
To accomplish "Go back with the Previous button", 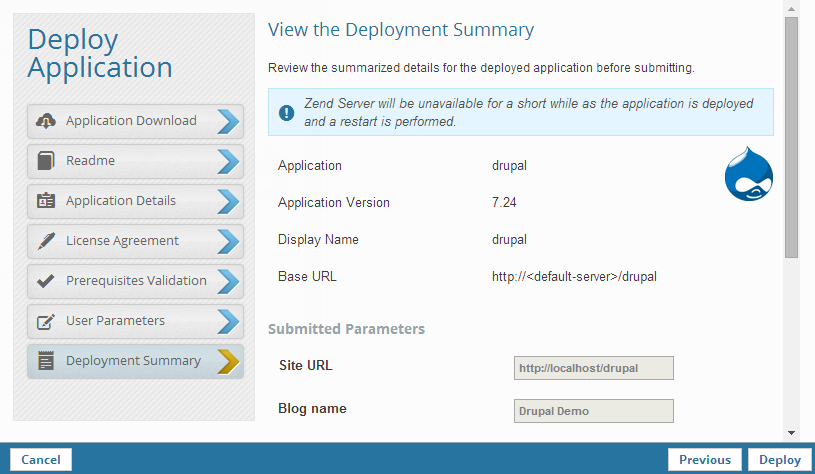I will (x=704, y=459).
